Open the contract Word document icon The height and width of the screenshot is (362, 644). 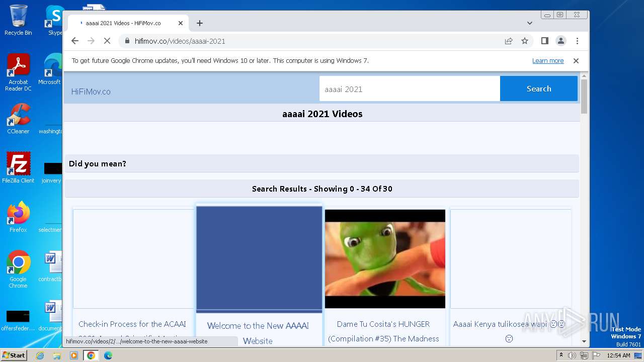(50, 266)
